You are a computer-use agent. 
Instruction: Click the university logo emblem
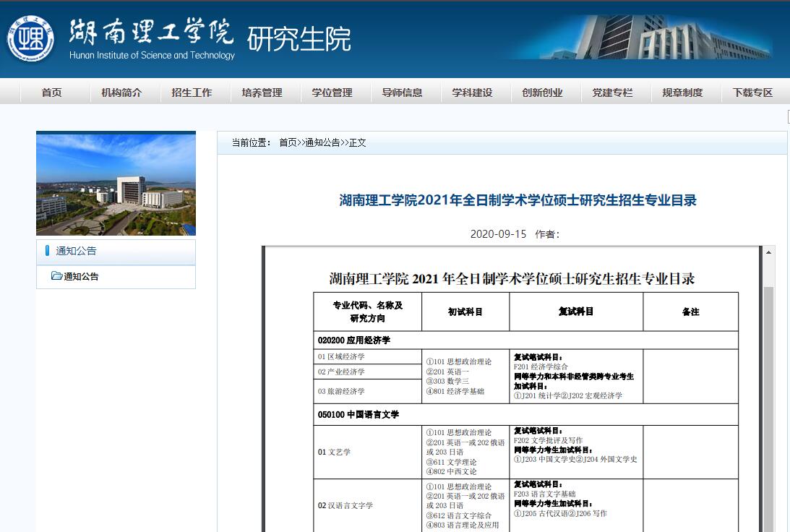click(30, 38)
